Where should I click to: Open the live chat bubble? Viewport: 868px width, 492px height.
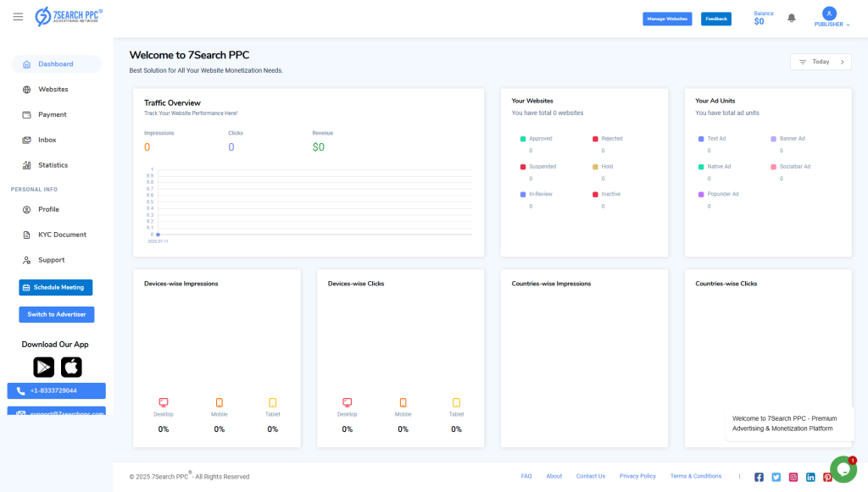[x=843, y=469]
